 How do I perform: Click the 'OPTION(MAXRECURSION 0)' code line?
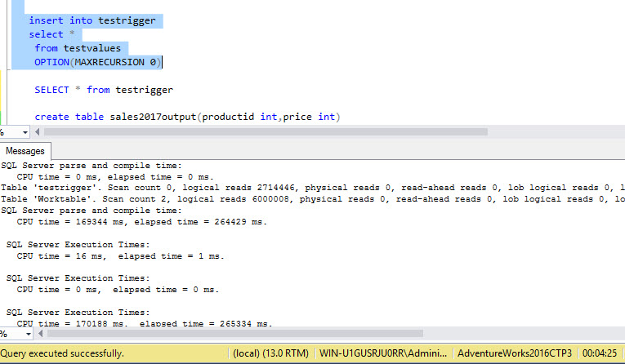pyautogui.click(x=98, y=62)
